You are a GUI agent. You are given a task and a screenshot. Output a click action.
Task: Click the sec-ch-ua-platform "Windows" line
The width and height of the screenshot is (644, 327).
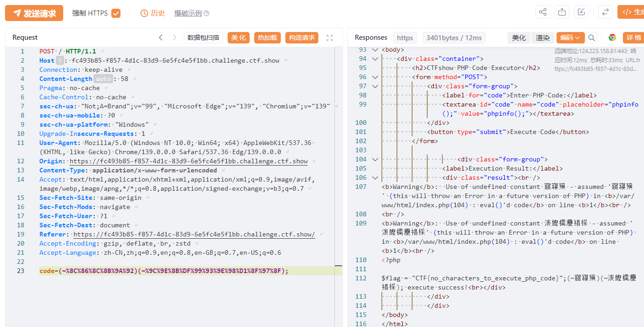pos(94,124)
